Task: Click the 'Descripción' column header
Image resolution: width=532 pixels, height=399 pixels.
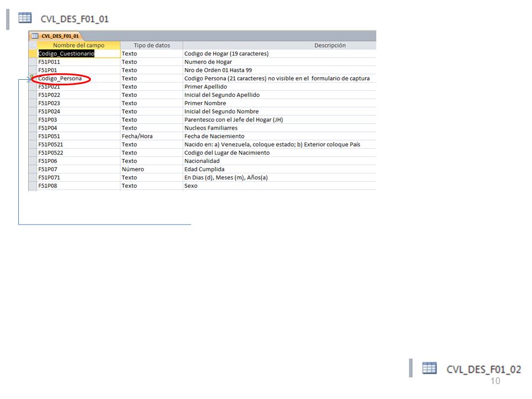Action: (x=330, y=45)
